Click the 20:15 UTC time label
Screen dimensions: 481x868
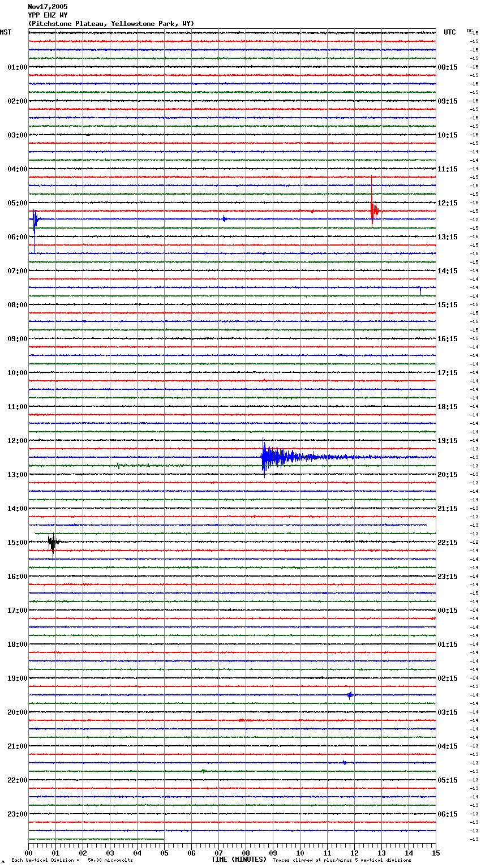(x=448, y=475)
